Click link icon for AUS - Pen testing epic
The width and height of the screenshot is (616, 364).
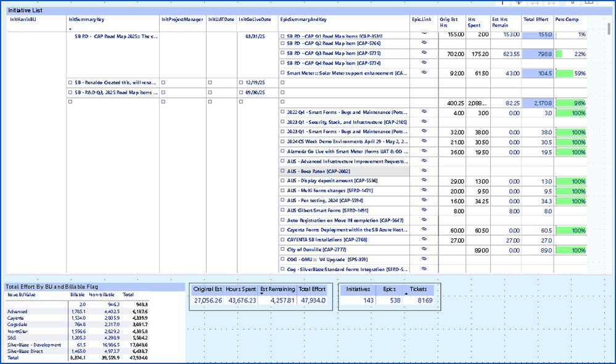coord(424,200)
